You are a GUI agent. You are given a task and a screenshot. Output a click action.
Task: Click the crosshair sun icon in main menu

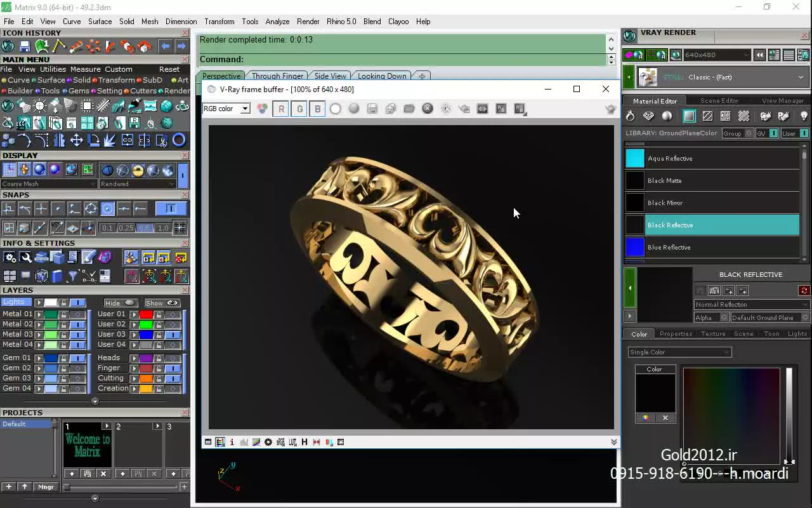[x=39, y=106]
